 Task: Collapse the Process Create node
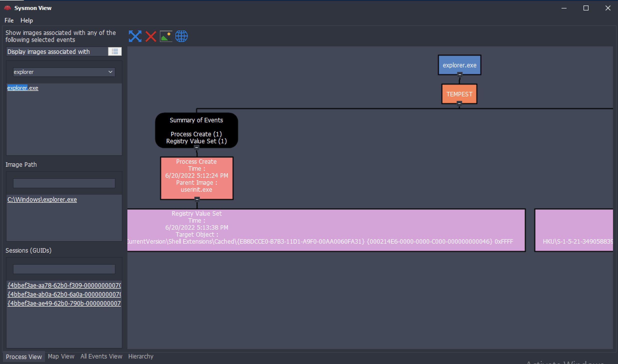point(197,199)
